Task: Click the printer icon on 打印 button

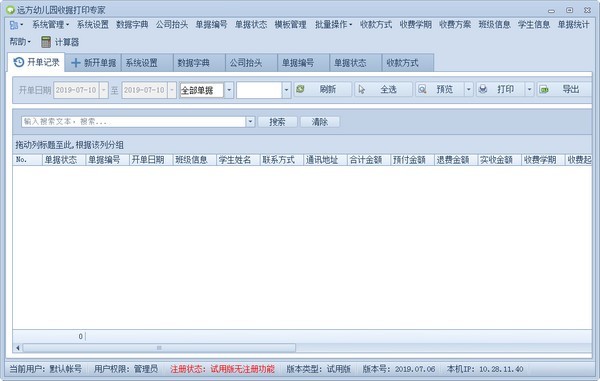Action: (483, 90)
